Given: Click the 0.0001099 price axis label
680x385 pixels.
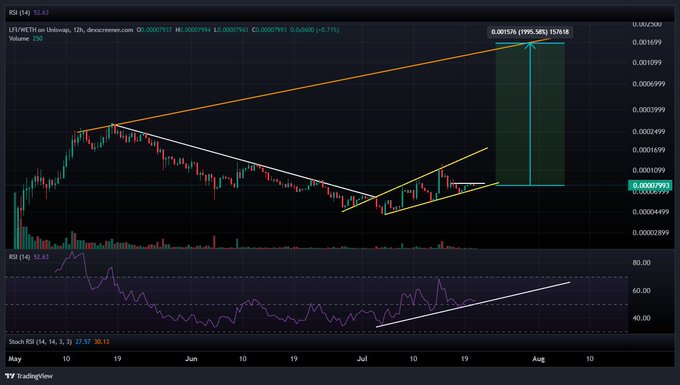Looking at the screenshot, I should (648, 170).
